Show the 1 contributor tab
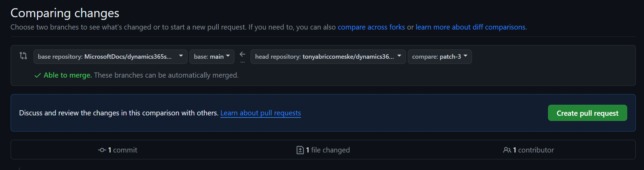The image size is (644, 170). click(x=528, y=150)
